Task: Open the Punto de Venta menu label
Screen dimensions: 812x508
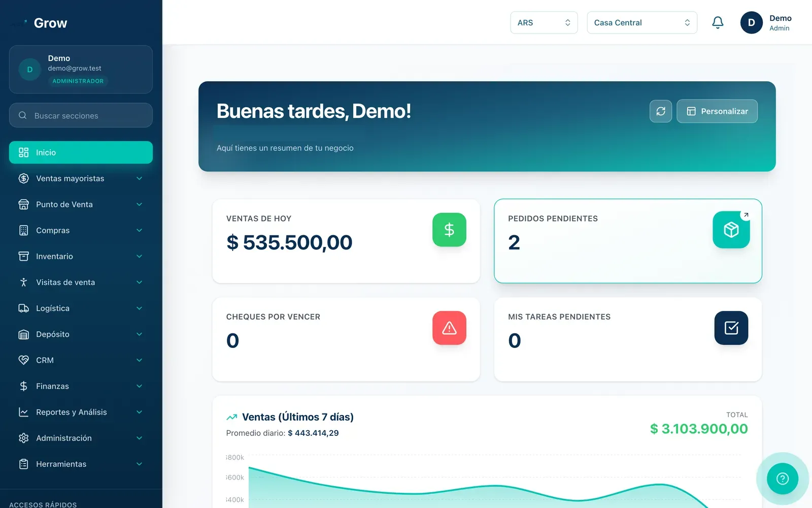Action: pyautogui.click(x=64, y=204)
